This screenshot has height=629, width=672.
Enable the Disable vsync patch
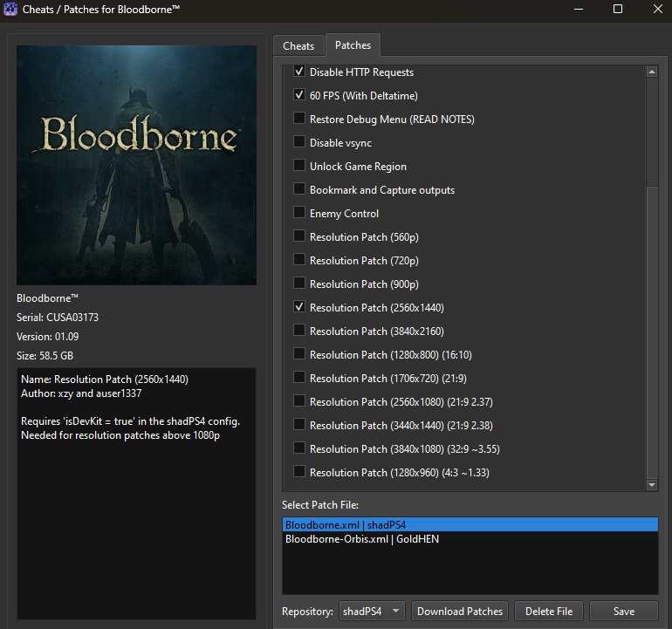pos(299,142)
